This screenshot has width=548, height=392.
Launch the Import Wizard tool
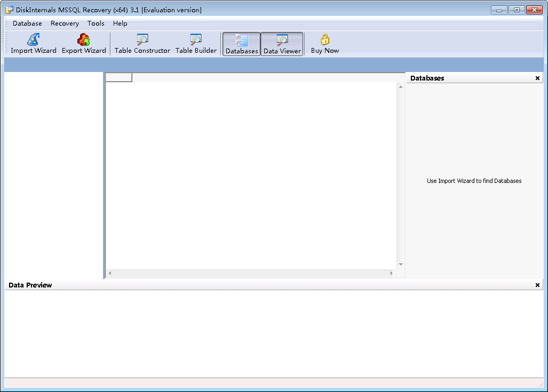point(33,44)
